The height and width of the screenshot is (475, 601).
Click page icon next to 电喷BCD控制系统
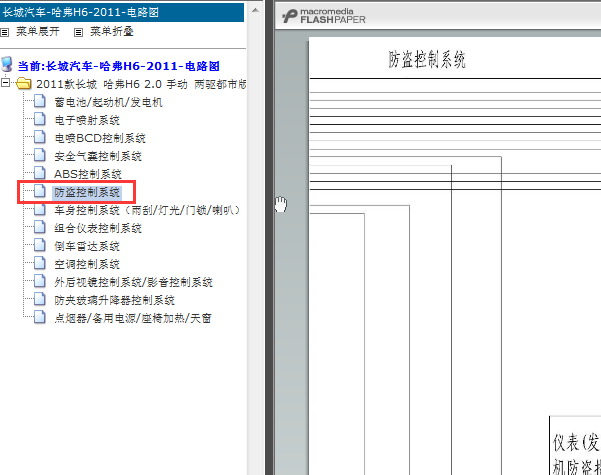(x=39, y=137)
